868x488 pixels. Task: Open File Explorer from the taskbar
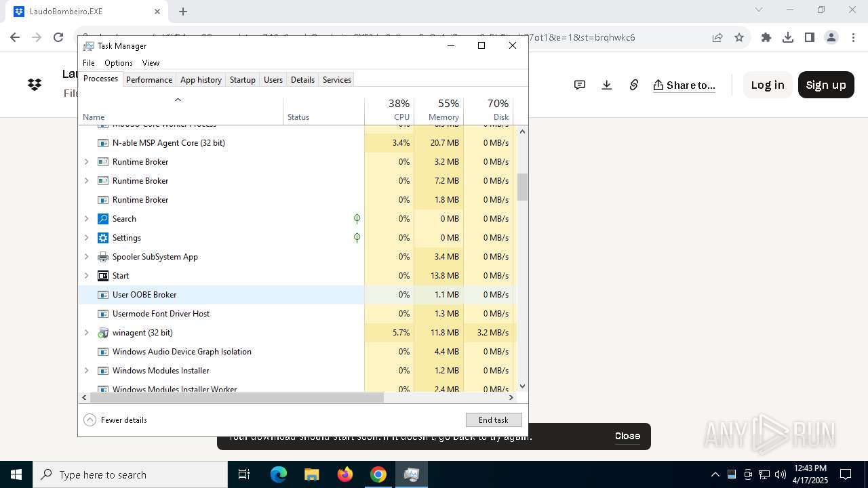click(312, 474)
